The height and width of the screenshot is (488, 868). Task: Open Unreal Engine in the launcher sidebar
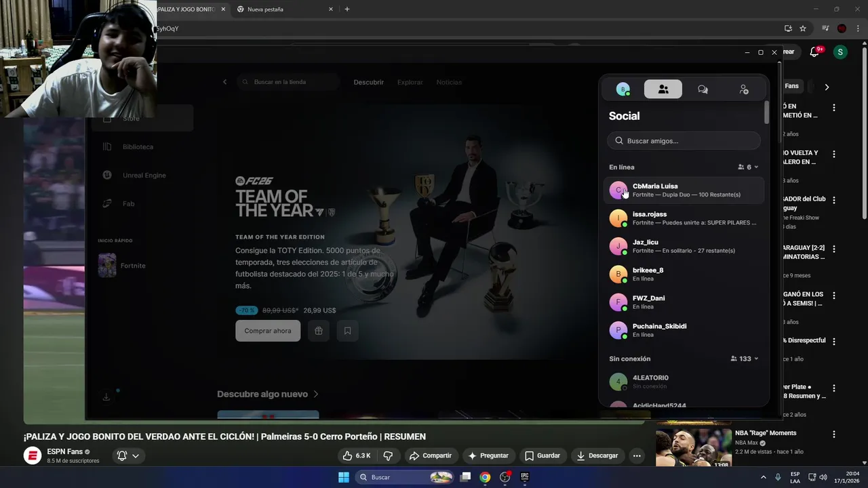pyautogui.click(x=142, y=176)
